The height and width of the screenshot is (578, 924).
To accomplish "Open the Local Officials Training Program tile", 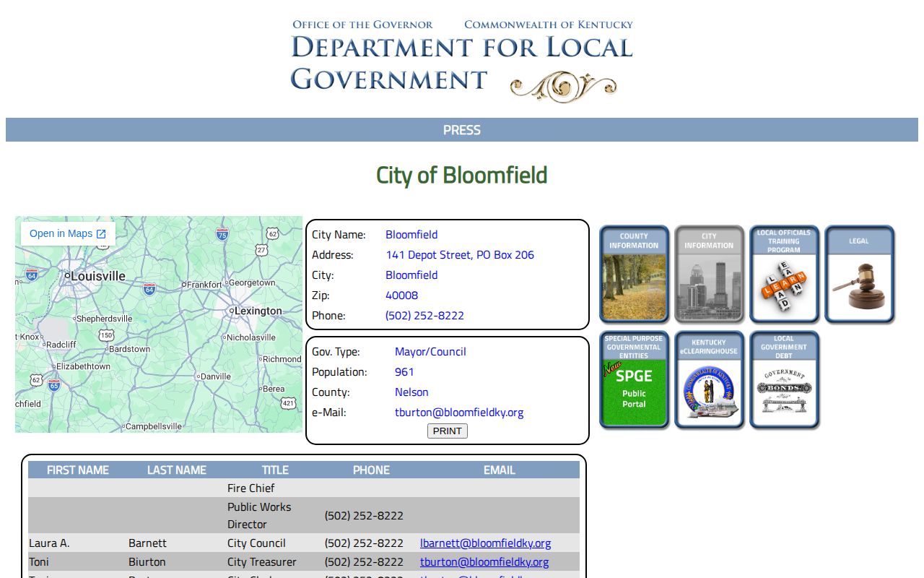I will pyautogui.click(x=784, y=274).
